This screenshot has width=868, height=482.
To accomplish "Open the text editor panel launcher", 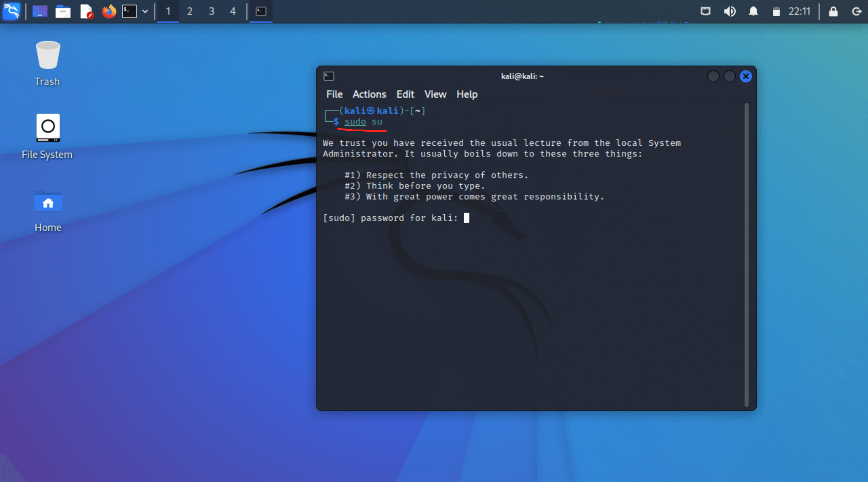I will tap(87, 11).
